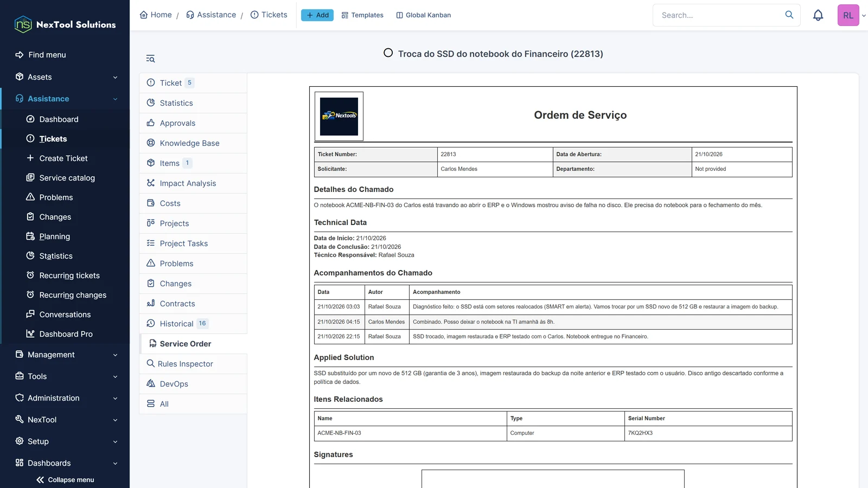
Task: Focus the Search field
Action: [x=720, y=15]
